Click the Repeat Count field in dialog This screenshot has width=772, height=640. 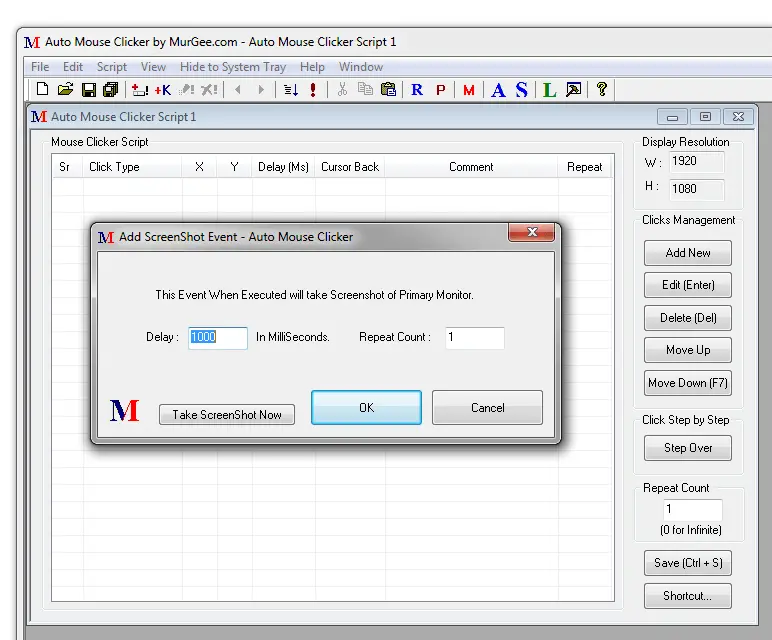[x=474, y=338]
